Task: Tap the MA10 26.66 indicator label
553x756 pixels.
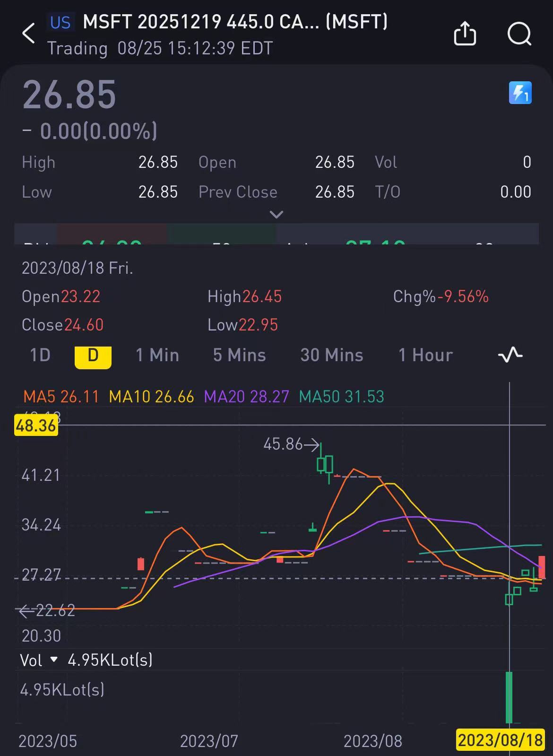Action: (x=151, y=396)
